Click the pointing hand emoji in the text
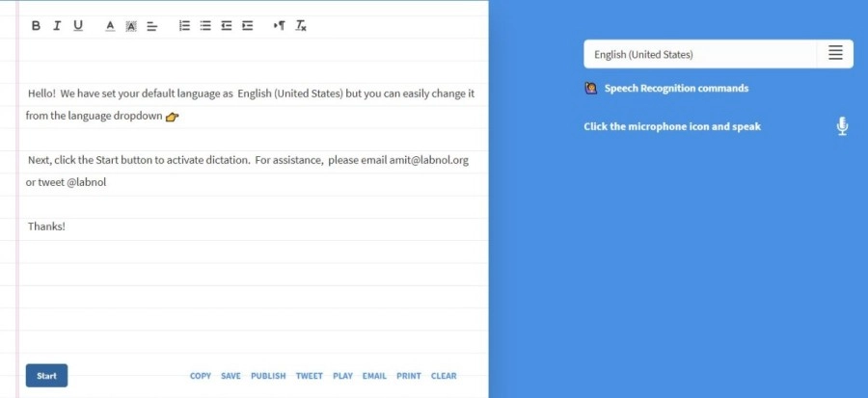 click(173, 117)
